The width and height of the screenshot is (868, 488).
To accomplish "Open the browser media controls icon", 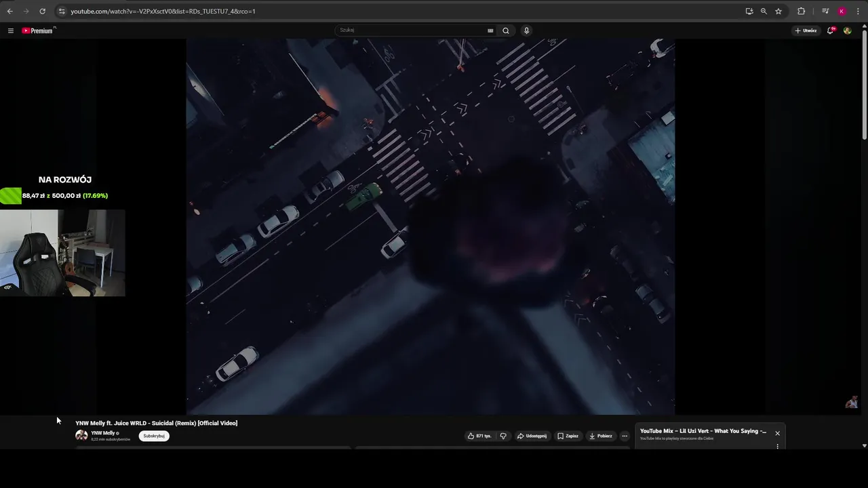I will 825,12.
